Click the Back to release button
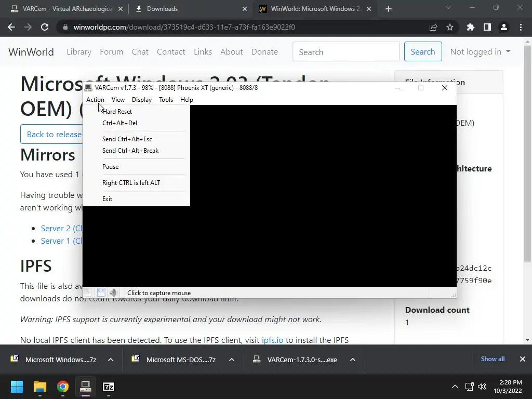Screen dimensions: 532x399 [x=51, y=135]
